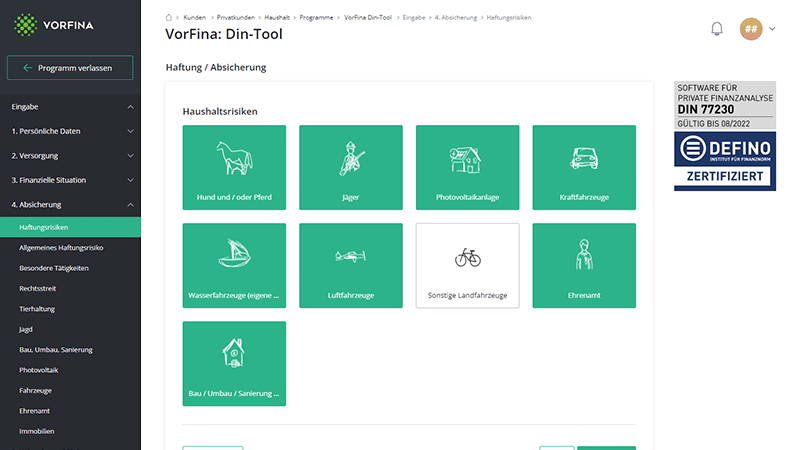Click the VorFina logo icon
The image size is (800, 450).
click(26, 25)
